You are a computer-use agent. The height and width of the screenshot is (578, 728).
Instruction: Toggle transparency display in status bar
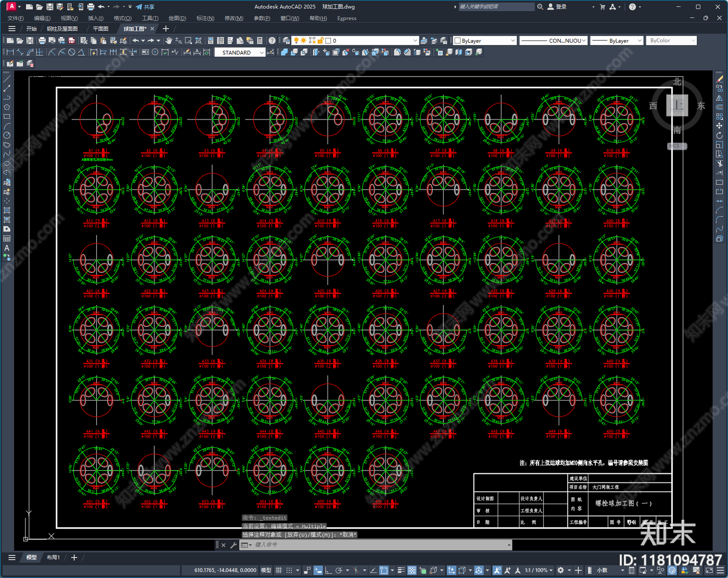(x=412, y=570)
